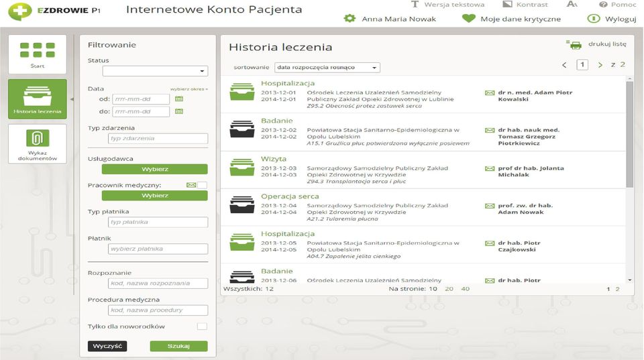This screenshot has width=644, height=360.
Task: Open the Operacja serca entry
Action: pyautogui.click(x=290, y=196)
